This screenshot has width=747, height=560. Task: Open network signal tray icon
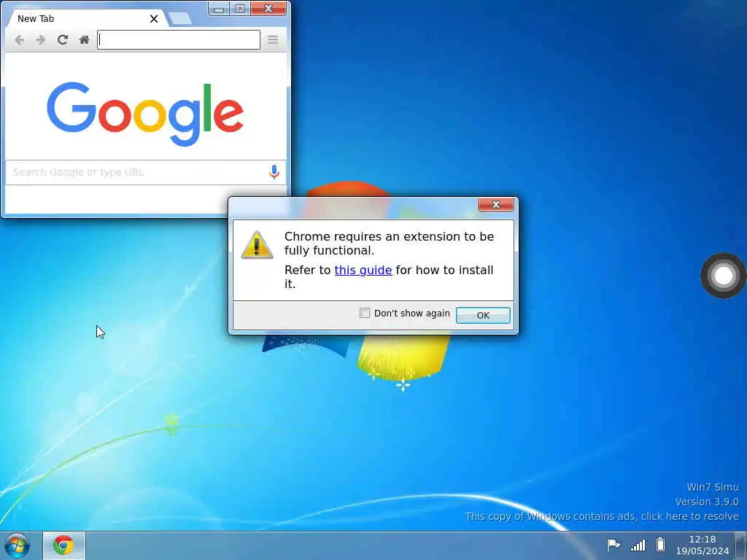click(x=638, y=545)
